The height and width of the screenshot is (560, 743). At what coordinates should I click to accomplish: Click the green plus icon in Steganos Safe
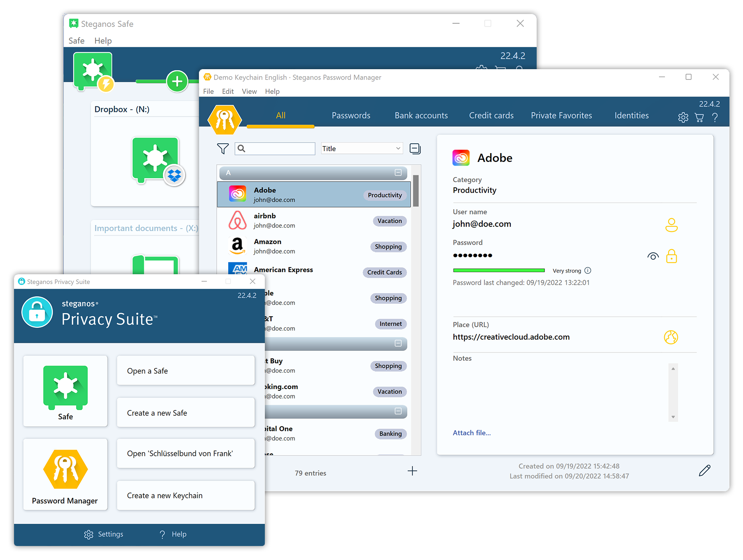pos(178,81)
